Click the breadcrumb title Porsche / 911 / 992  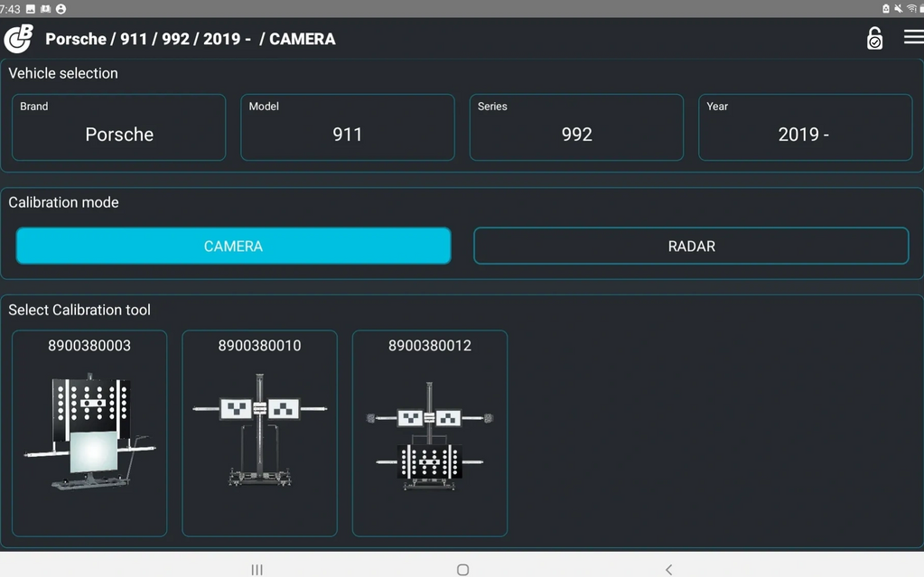191,39
